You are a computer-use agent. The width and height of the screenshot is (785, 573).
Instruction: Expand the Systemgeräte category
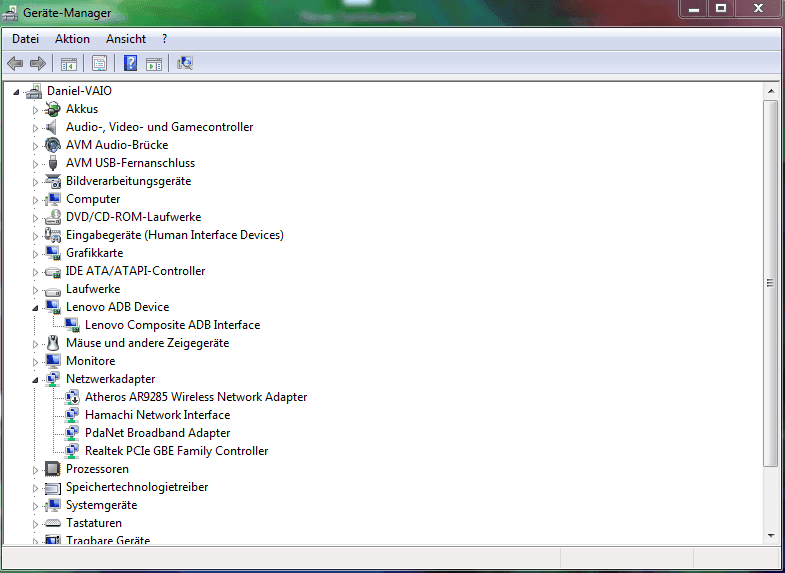(35, 506)
